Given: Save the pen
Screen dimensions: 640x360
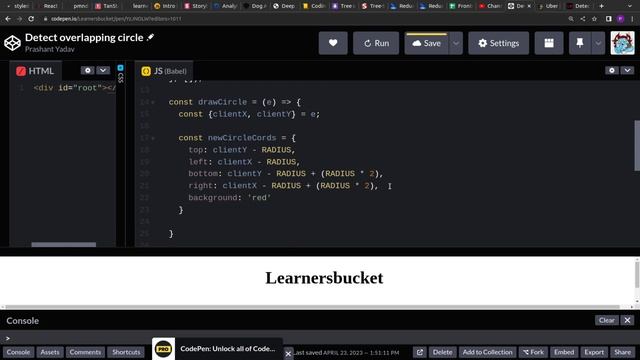Looking at the screenshot, I should [x=426, y=43].
